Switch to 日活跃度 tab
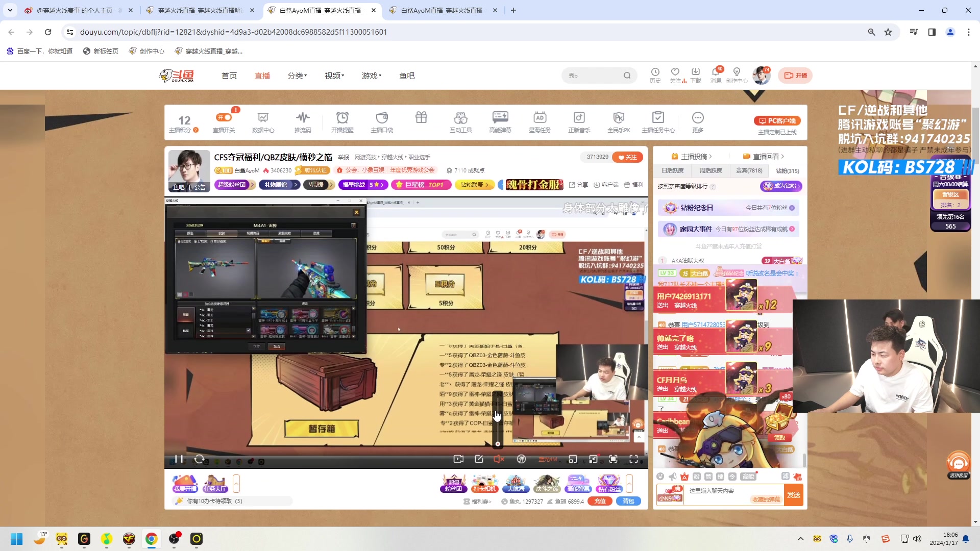 pyautogui.click(x=672, y=170)
